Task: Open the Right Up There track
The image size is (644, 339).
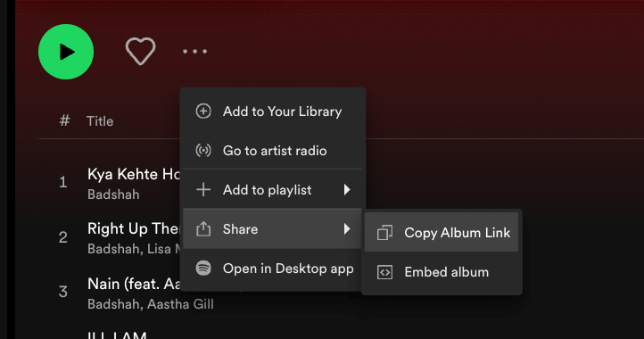Action: coord(134,229)
